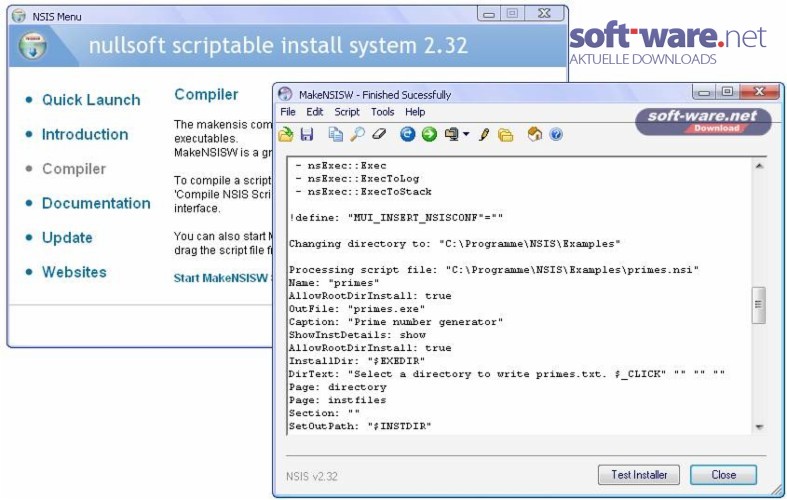This screenshot has height=500, width=787.
Task: Click the Clear Log eraser icon
Action: (379, 134)
